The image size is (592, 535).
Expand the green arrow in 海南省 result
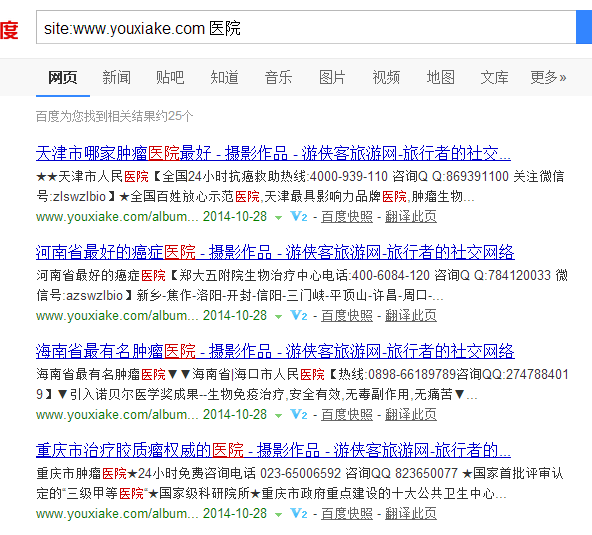click(278, 416)
